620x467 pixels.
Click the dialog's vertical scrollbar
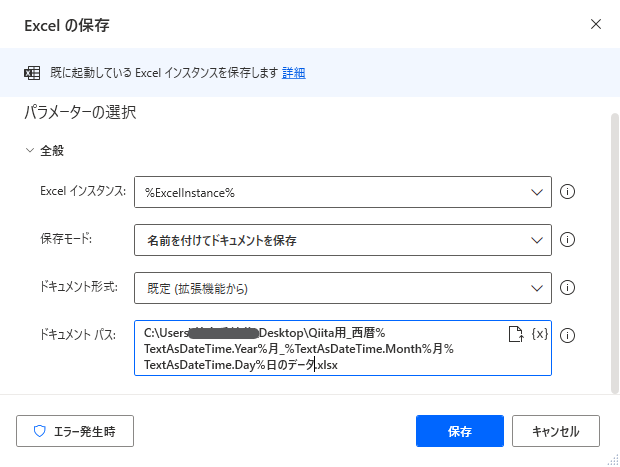click(614, 253)
